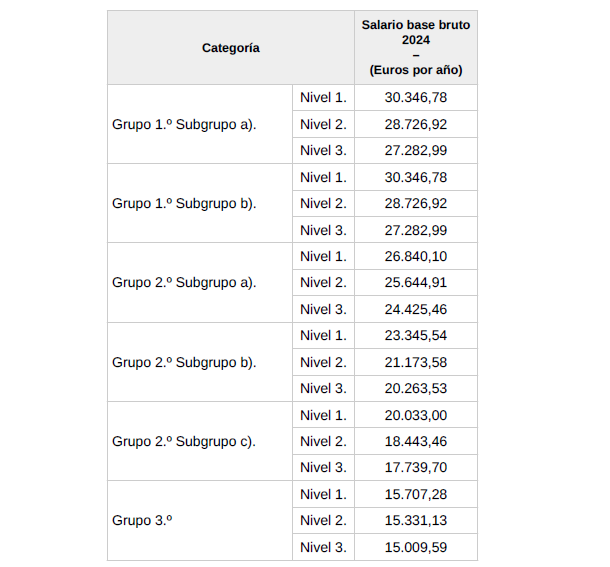Select the Grupo 1.º Subgrupo a) cell
This screenshot has width=610, height=567.
pyautogui.click(x=185, y=124)
